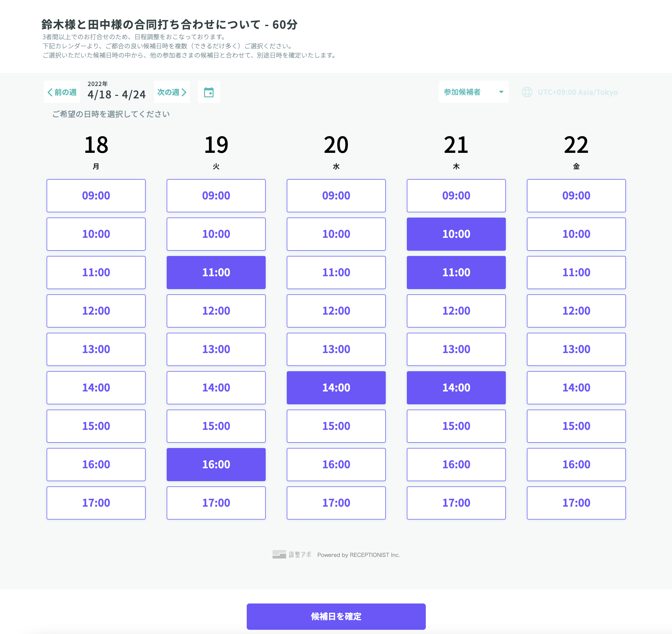Image resolution: width=672 pixels, height=634 pixels.
Task: Select Friday 22 at 17:00 slot
Action: (576, 503)
